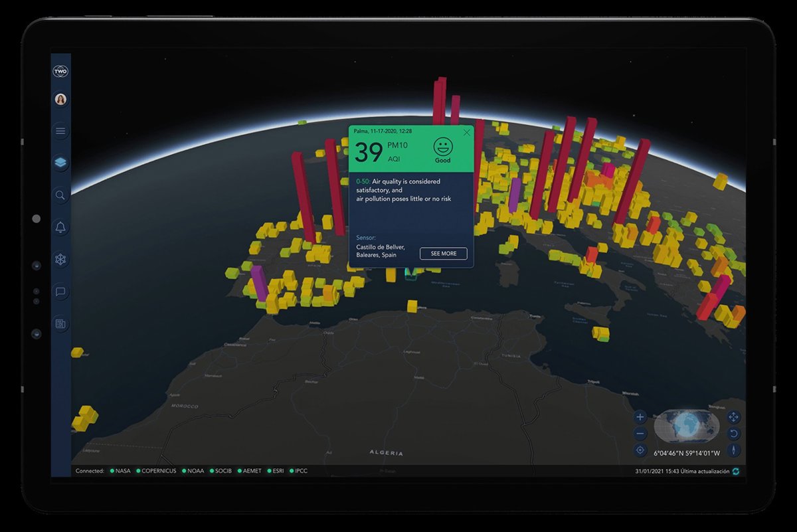The height and width of the screenshot is (532, 797).
Task: Click the compass north button
Action: (x=734, y=450)
